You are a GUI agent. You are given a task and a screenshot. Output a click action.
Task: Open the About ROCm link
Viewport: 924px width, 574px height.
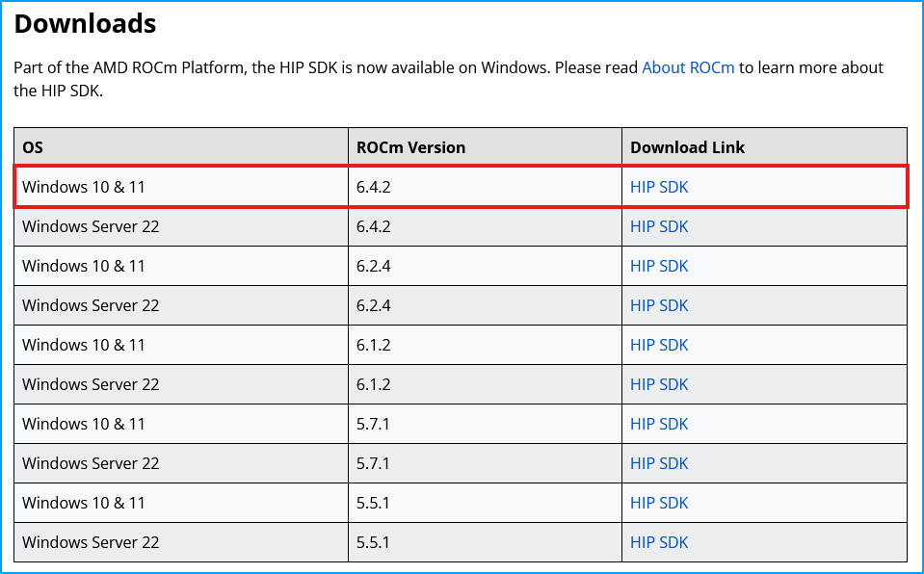tap(687, 67)
